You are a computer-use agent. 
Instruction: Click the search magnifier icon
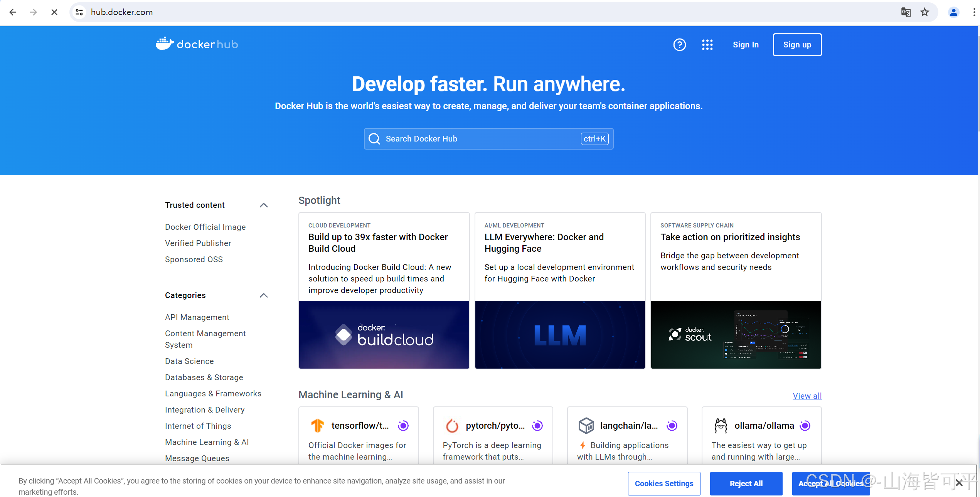click(x=374, y=139)
